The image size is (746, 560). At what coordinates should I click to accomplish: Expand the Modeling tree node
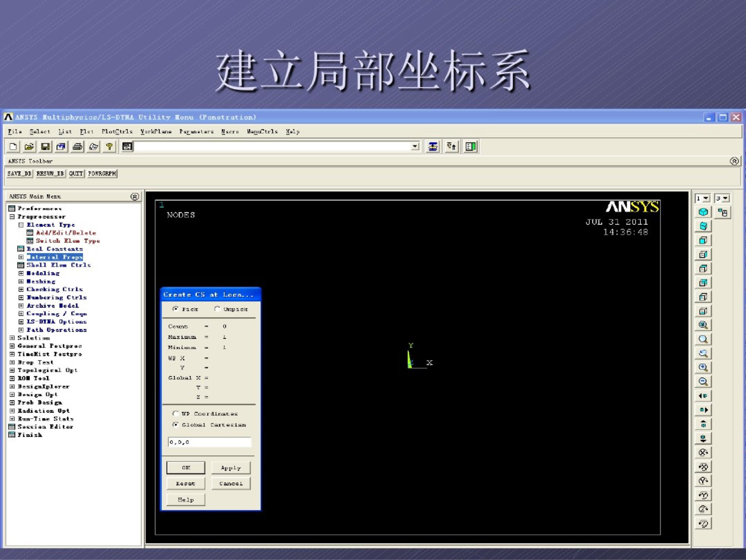pos(21,273)
